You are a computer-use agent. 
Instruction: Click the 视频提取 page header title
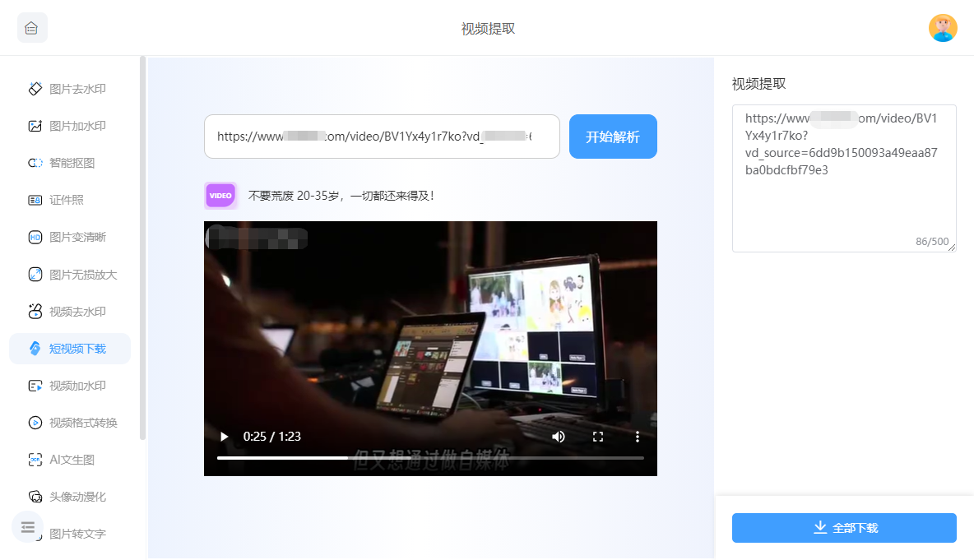489,29
